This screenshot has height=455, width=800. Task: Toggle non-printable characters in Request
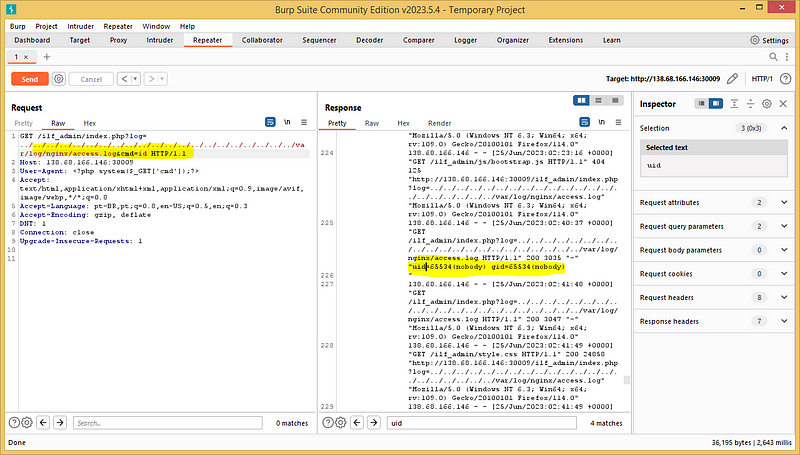(x=287, y=122)
